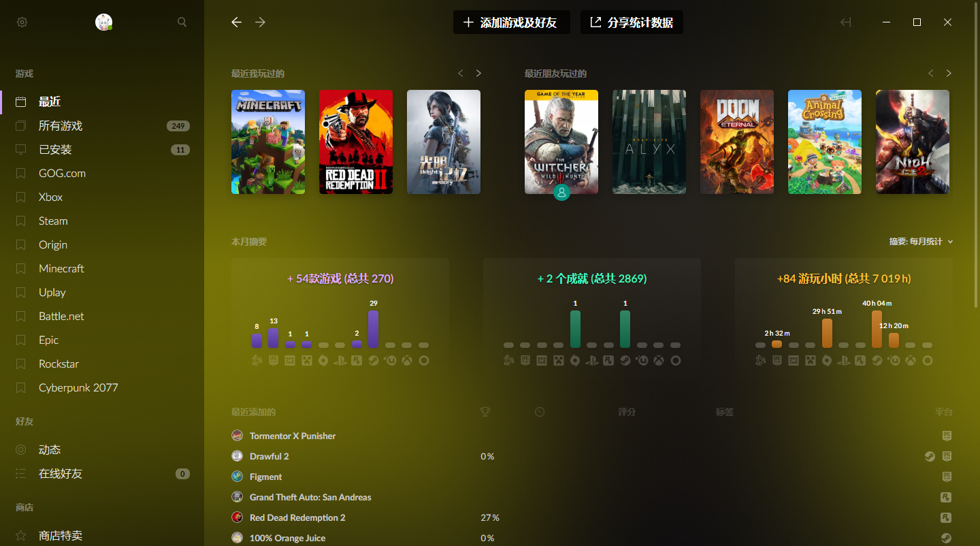
Task: Click the Red Dead Redemption 2 row icon
Action: click(237, 517)
